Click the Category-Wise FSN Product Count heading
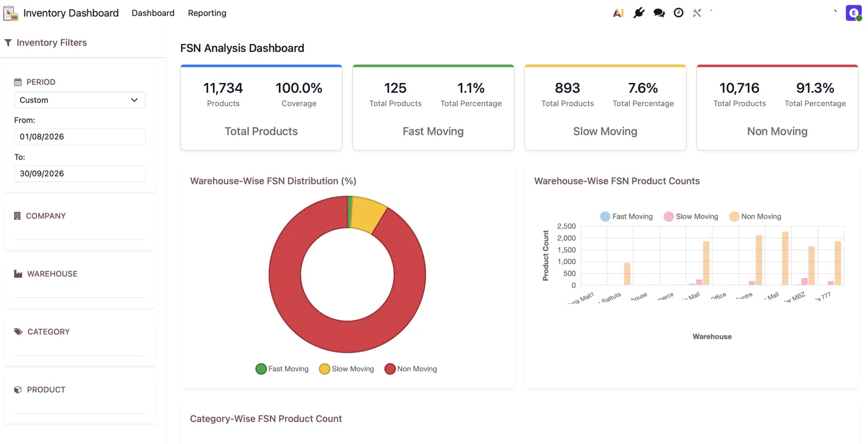The height and width of the screenshot is (444, 868). (x=266, y=419)
